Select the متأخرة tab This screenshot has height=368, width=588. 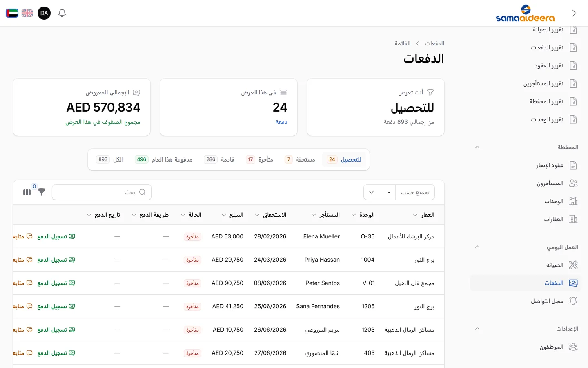tap(260, 159)
